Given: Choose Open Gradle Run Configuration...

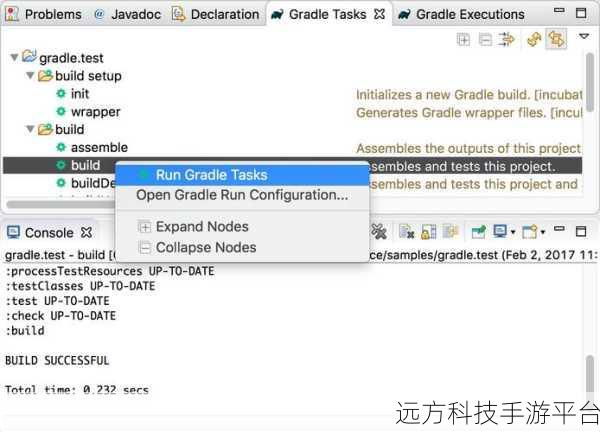Looking at the screenshot, I should 242,195.
